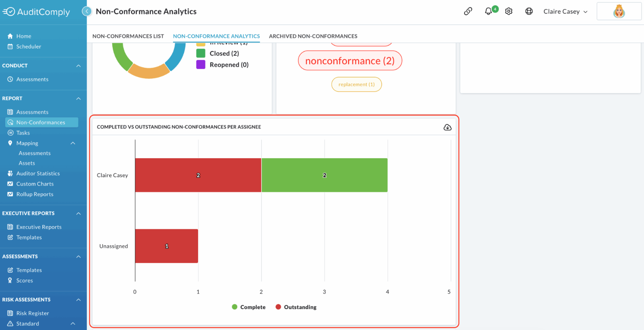
Task: Toggle the Complete legend series
Action: coord(249,307)
